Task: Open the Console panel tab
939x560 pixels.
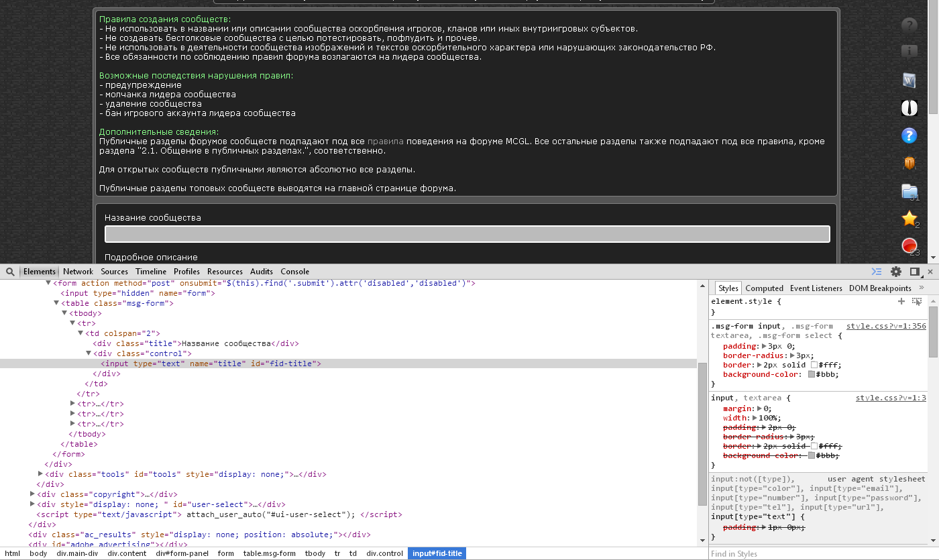Action: (x=294, y=272)
